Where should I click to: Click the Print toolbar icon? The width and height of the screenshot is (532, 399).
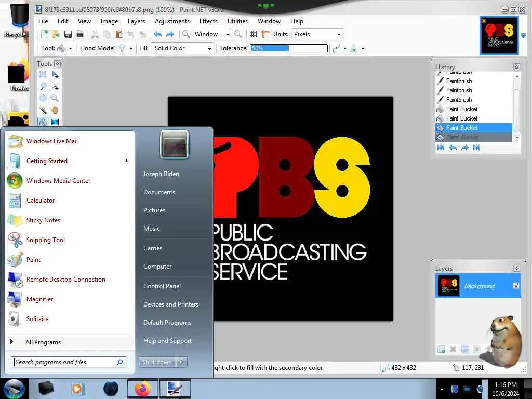(79, 34)
